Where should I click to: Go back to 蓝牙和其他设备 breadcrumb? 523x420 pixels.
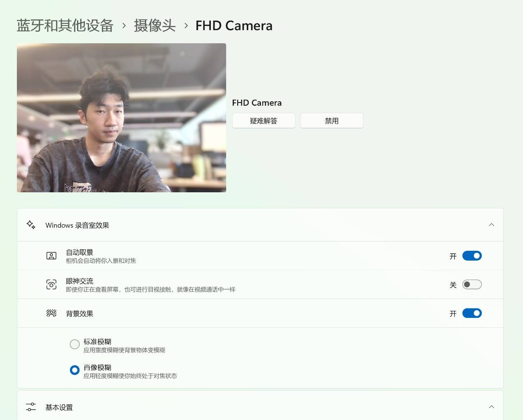pos(65,26)
